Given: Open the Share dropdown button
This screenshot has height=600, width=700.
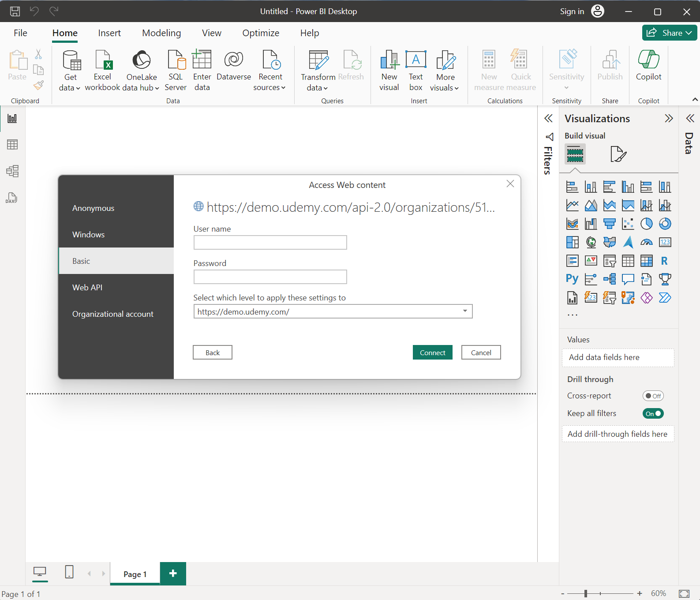Looking at the screenshot, I should pyautogui.click(x=670, y=33).
